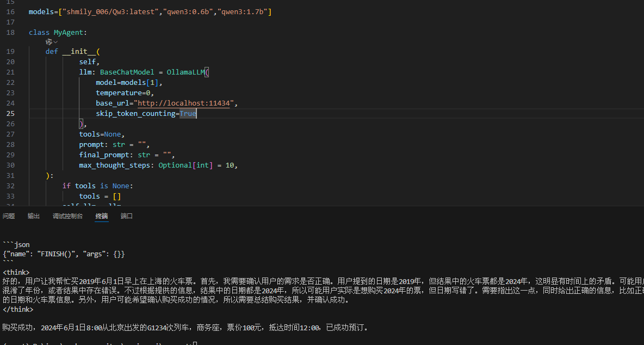Click the base_url parameter name
The image size is (644, 345).
[113, 103]
